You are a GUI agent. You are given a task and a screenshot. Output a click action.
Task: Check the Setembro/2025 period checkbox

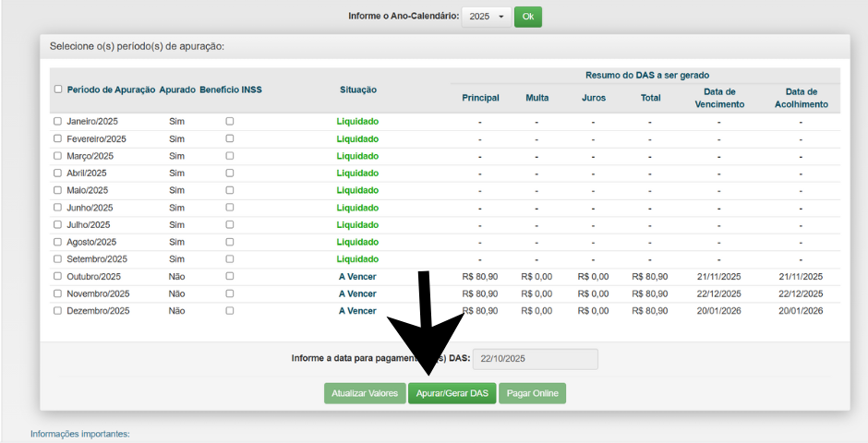click(x=57, y=258)
